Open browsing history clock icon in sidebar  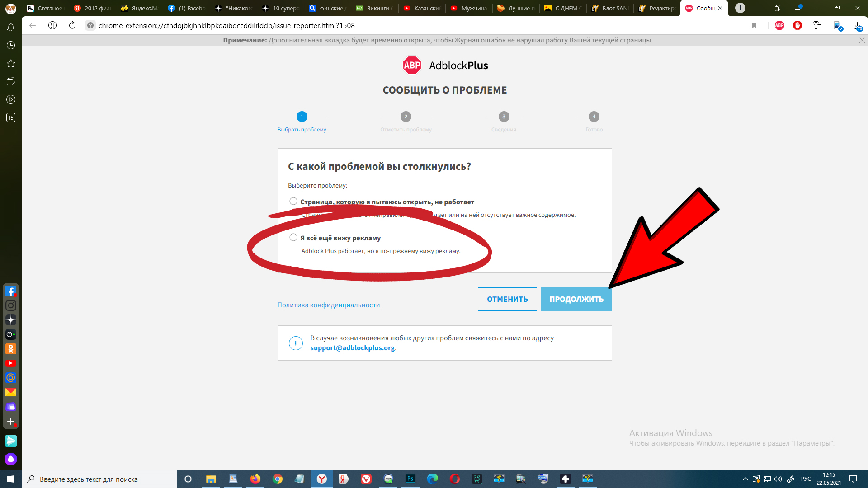tap(11, 46)
